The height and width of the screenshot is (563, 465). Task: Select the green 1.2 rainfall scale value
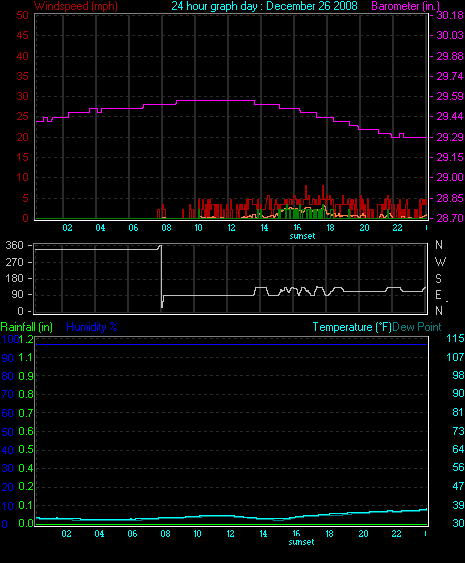tap(26, 339)
